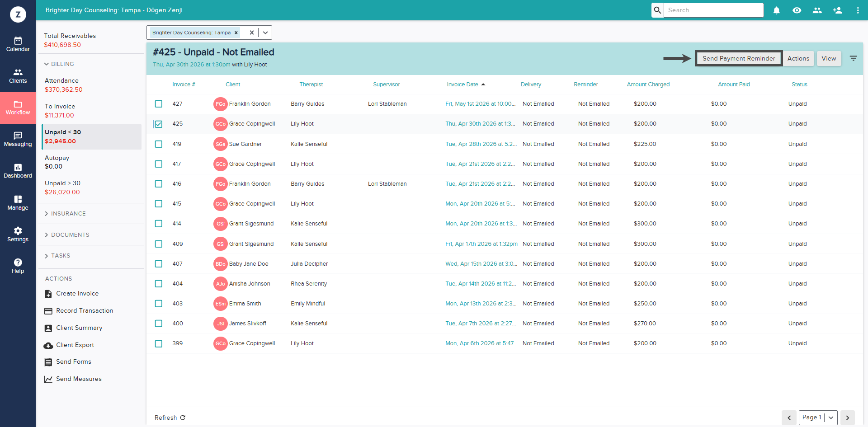Screen dimensions: 868x427
Task: Click the Refresh icon at bottom
Action: pos(183,418)
